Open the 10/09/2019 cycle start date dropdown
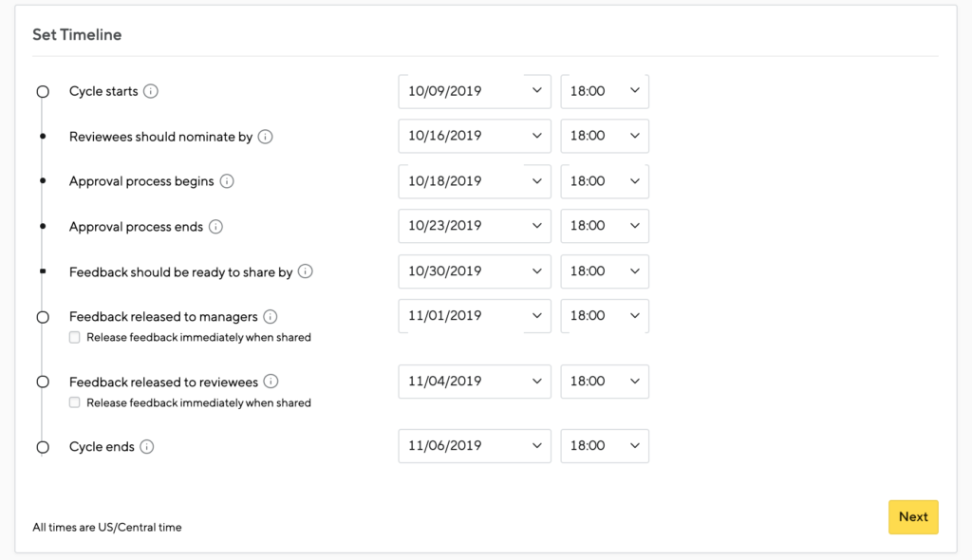 475,91
